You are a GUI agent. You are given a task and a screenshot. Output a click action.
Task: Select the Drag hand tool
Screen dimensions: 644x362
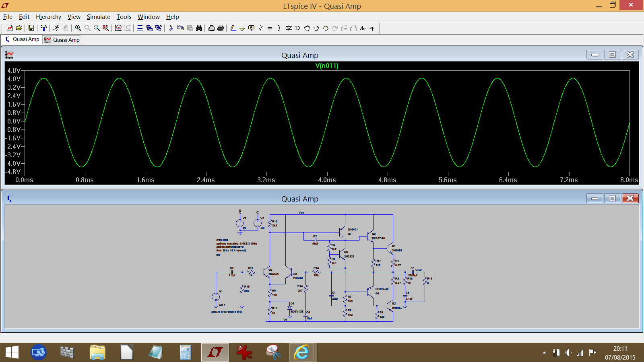316,28
